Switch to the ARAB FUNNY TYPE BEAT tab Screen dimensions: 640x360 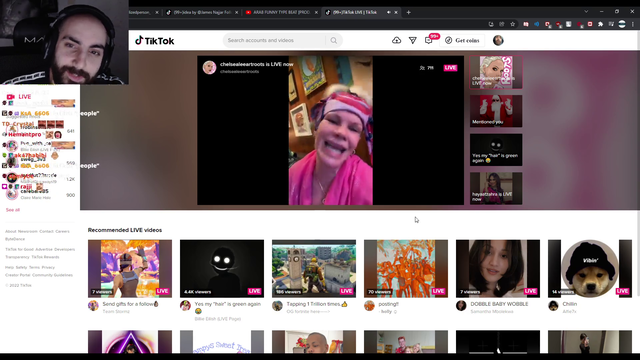coord(281,12)
